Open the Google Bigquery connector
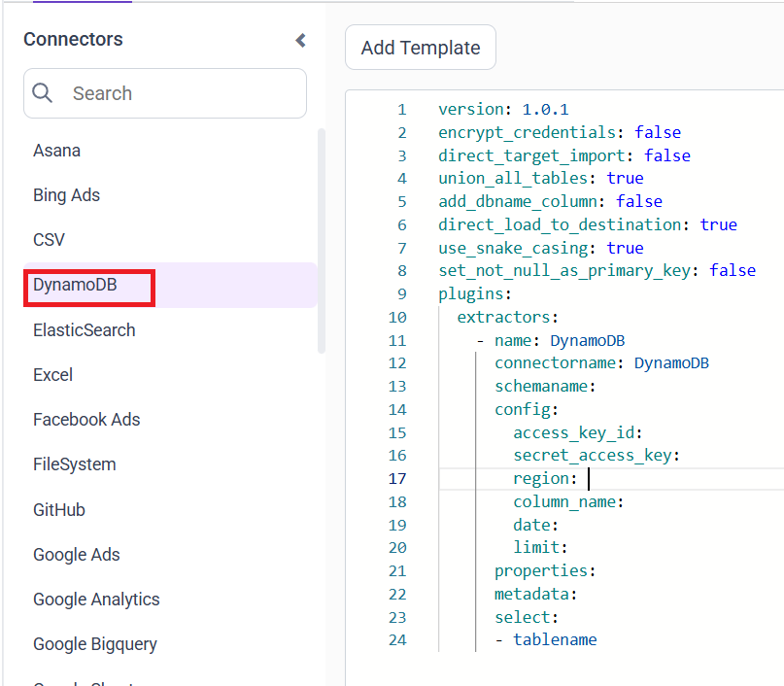 (x=96, y=643)
